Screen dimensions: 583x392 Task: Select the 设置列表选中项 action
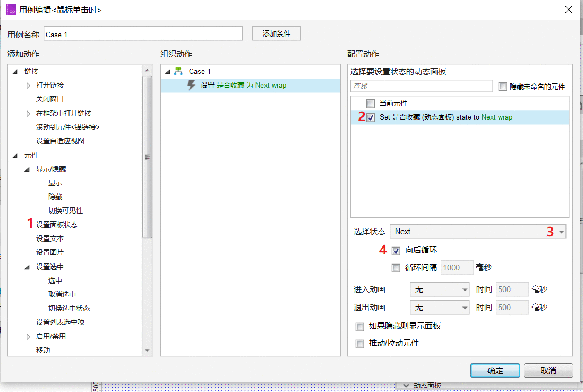pos(60,322)
